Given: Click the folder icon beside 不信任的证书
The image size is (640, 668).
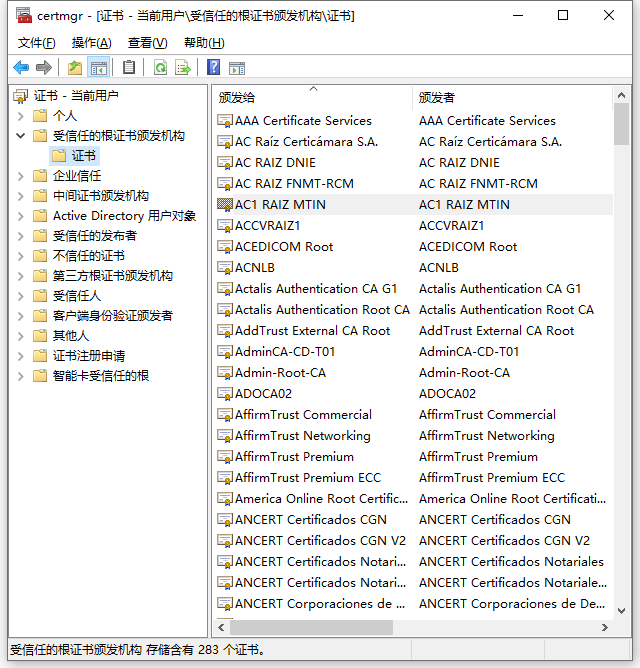Looking at the screenshot, I should click(x=40, y=256).
